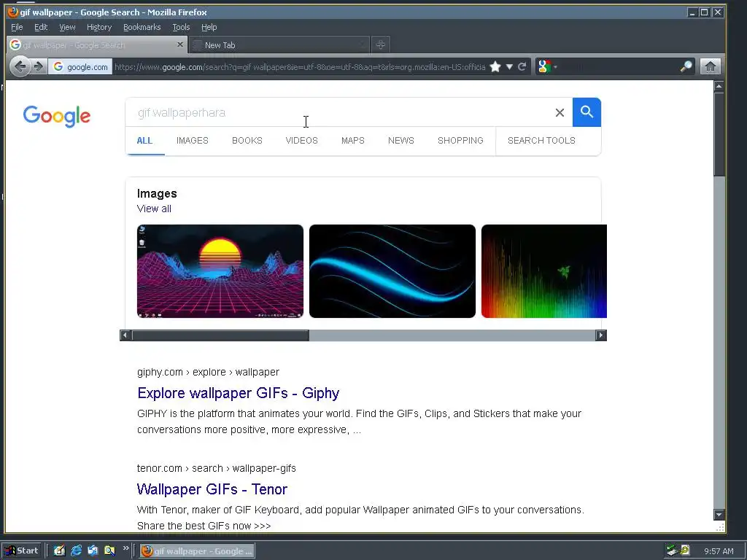The image size is (747, 560).
Task: Open the Wallpaper GIFs - Tenor link
Action: pos(212,489)
